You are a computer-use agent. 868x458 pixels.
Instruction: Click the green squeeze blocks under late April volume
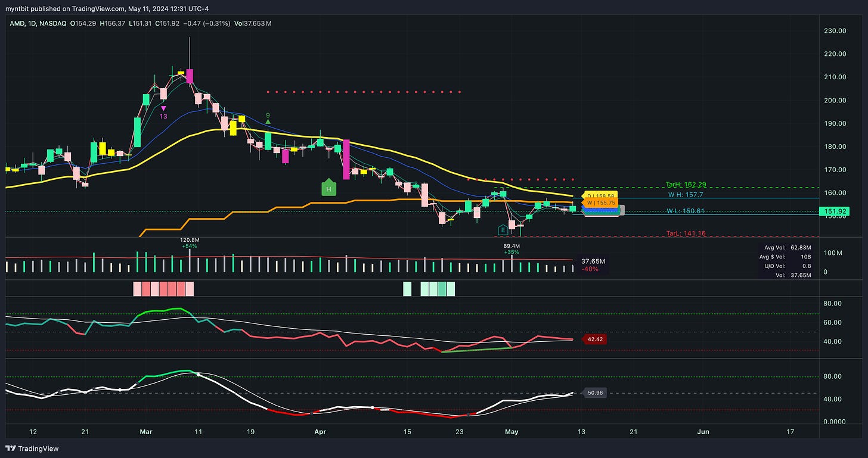tap(429, 289)
